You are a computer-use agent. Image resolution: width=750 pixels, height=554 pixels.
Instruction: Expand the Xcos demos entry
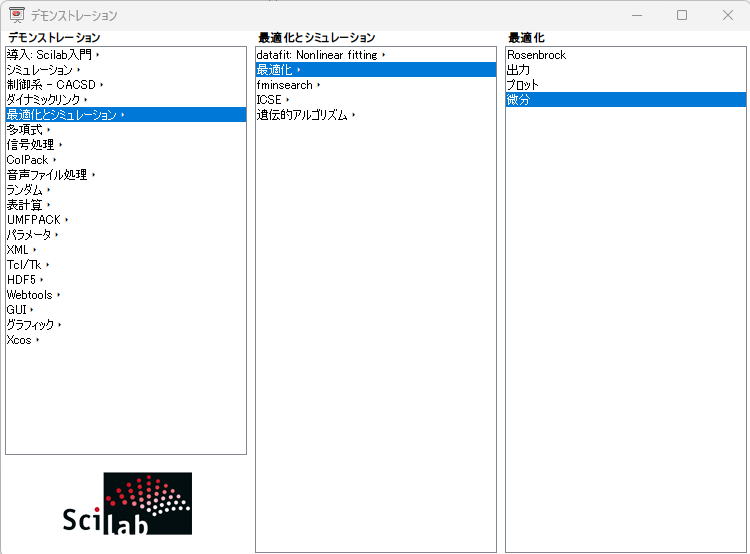(x=19, y=340)
